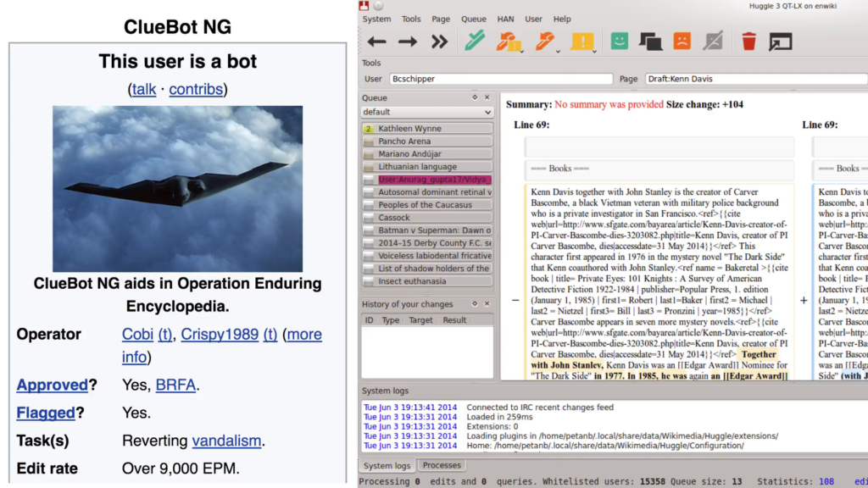Image resolution: width=868 pixels, height=488 pixels.
Task: Select Voiceless labiodental fricative queue item
Action: (x=427, y=256)
